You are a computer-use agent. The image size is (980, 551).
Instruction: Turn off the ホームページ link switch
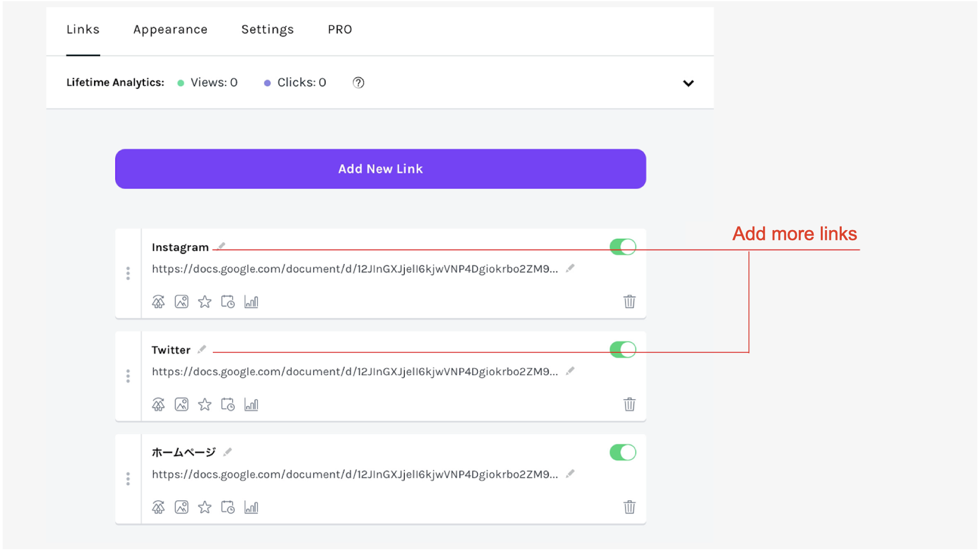(x=622, y=452)
